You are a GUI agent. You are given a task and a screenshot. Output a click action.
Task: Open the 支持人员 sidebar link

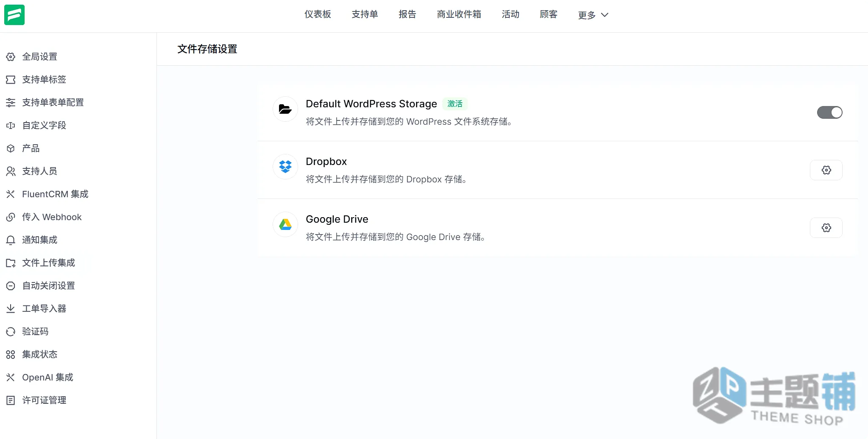coord(40,171)
